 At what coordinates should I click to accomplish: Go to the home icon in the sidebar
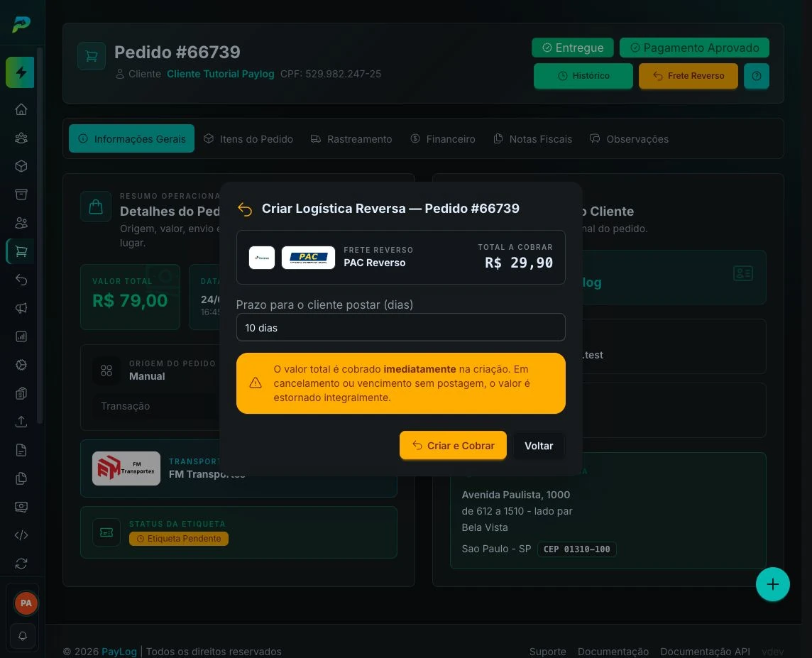[x=21, y=109]
